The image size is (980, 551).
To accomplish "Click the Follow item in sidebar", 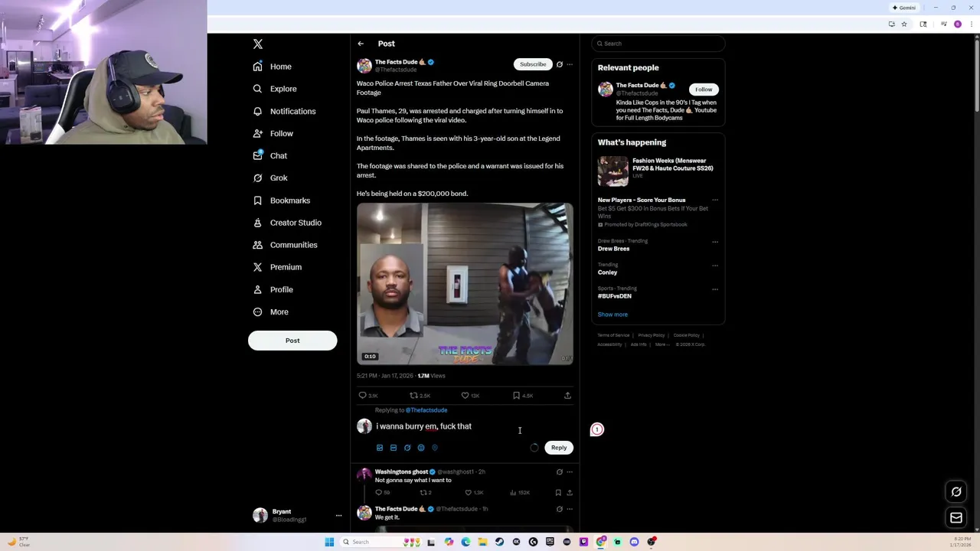I will [x=273, y=133].
